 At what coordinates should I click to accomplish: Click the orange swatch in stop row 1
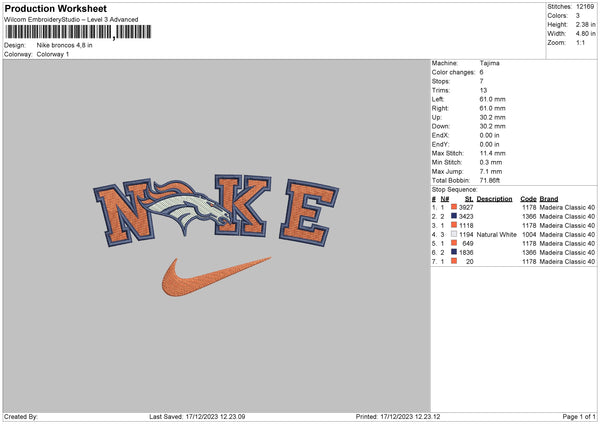click(454, 207)
